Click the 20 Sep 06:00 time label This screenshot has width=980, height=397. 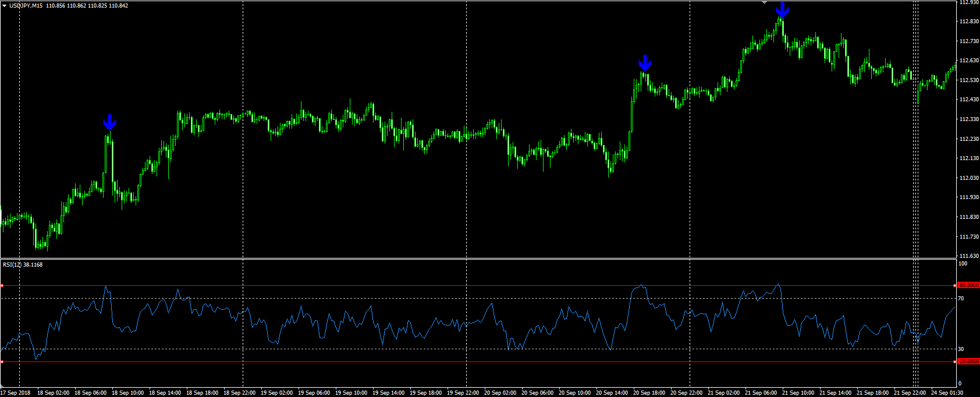[x=538, y=393]
